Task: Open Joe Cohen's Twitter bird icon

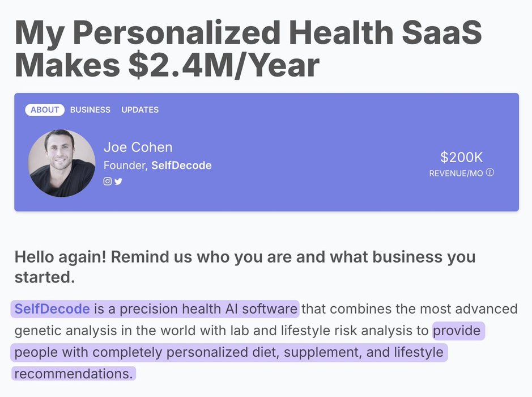Action: tap(118, 181)
